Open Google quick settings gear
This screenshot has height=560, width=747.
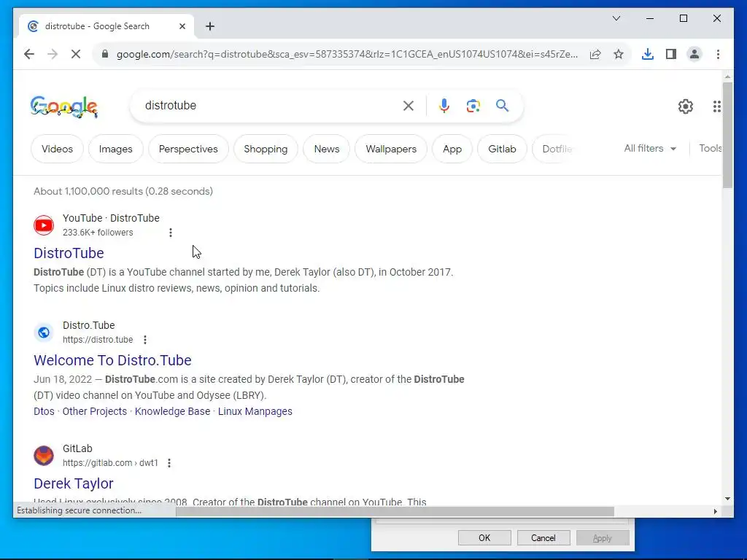pos(686,106)
